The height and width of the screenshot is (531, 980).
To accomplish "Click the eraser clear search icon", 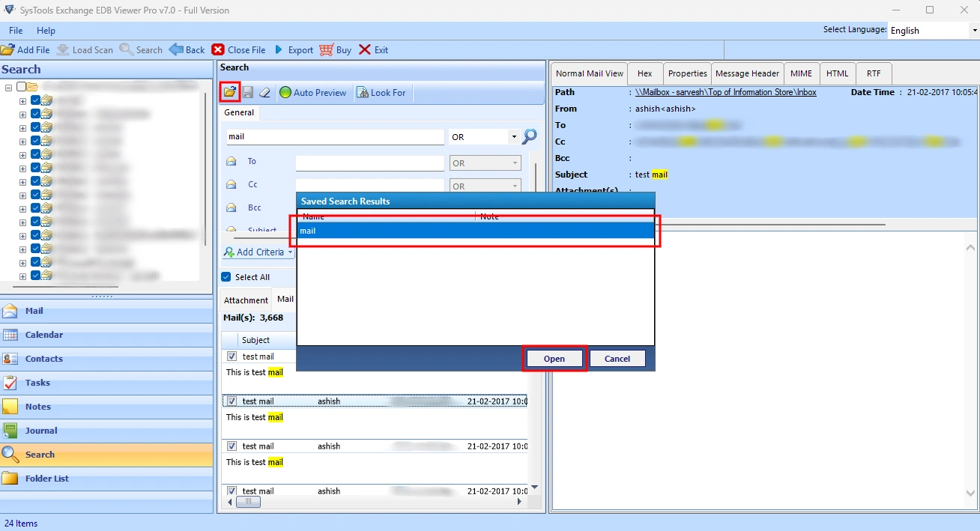I will point(264,92).
